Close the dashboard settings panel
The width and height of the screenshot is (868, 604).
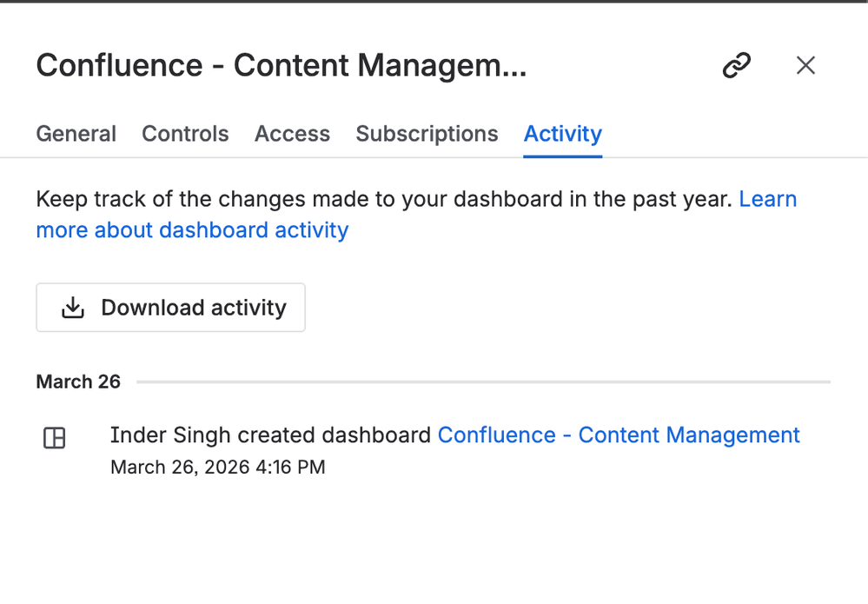coord(805,65)
